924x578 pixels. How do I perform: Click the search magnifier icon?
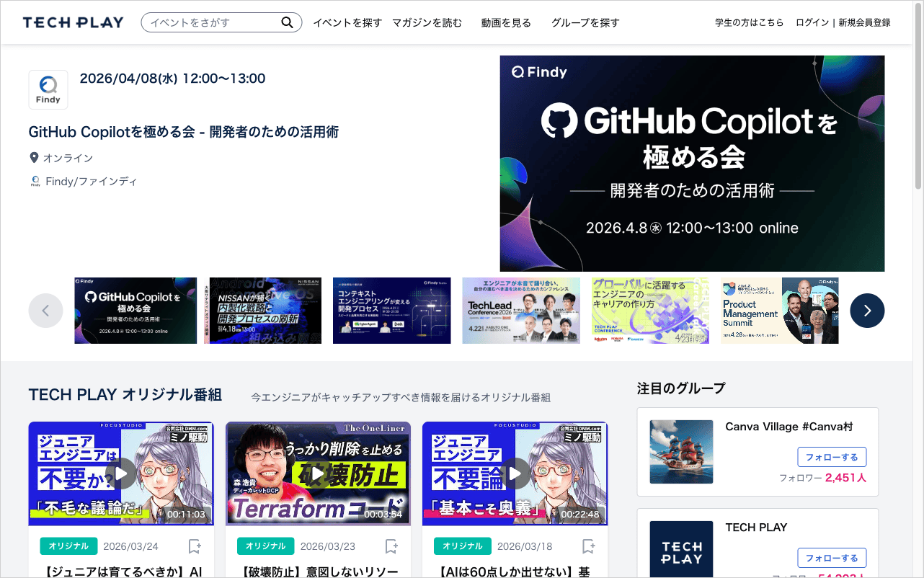pos(287,22)
